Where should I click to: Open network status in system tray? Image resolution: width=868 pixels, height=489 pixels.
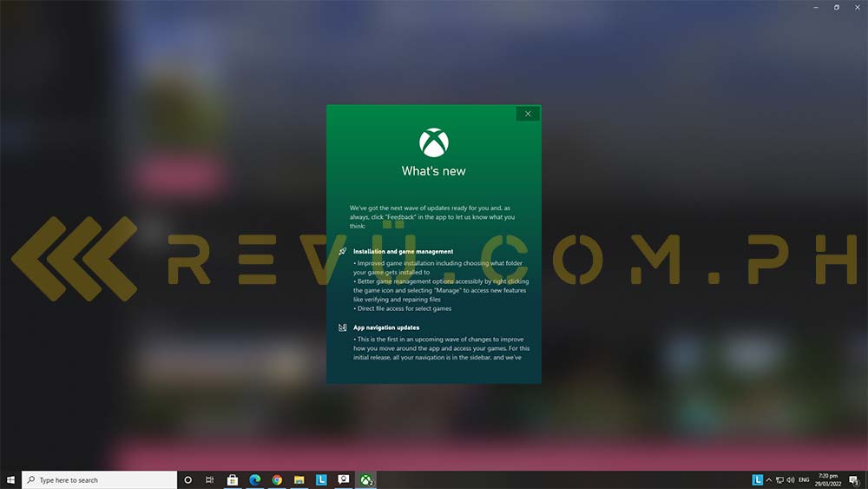779,479
